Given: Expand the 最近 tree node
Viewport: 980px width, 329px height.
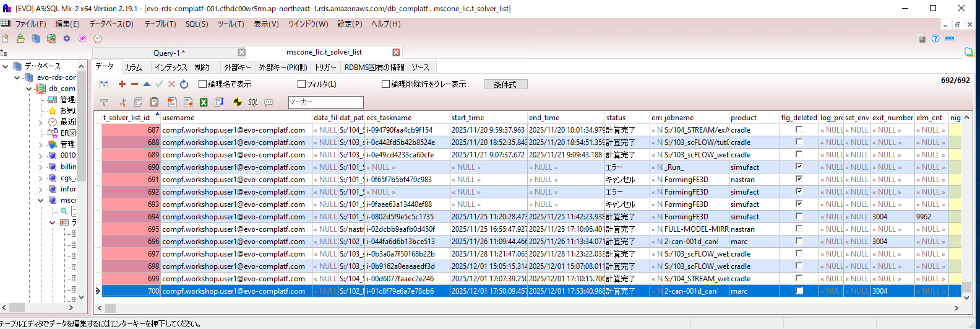Looking at the screenshot, I should coord(41,122).
